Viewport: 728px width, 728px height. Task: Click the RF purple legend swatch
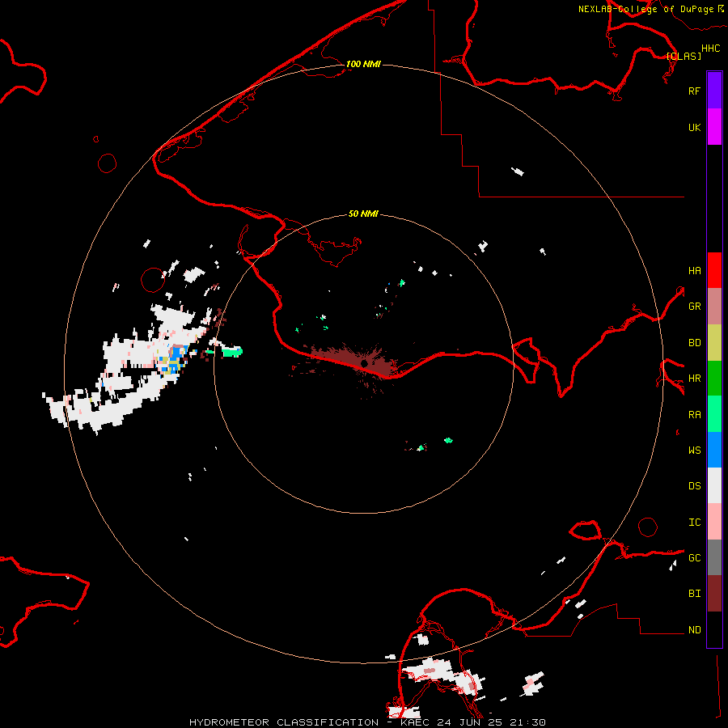click(714, 91)
